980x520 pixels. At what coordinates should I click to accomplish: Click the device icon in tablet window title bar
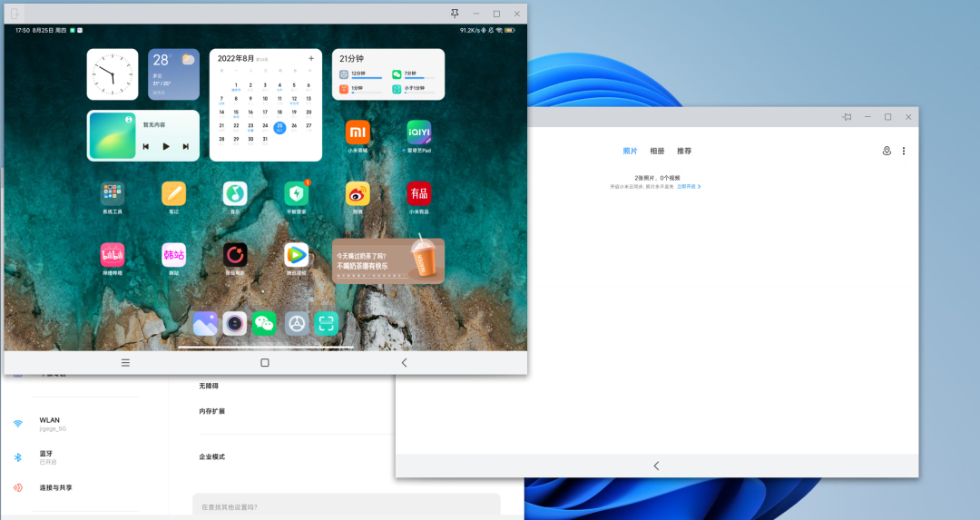(x=15, y=13)
